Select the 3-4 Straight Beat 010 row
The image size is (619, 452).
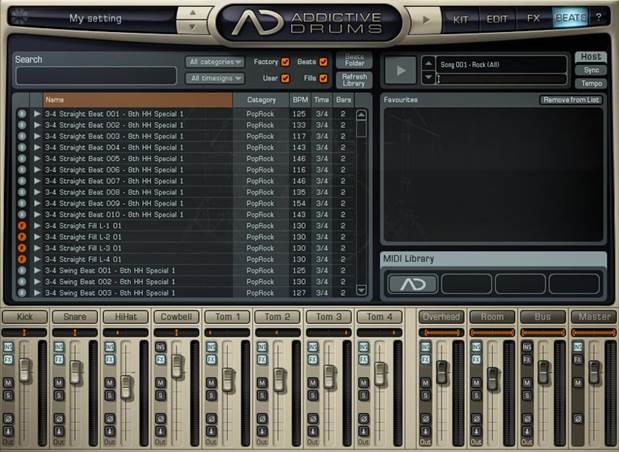coord(186,214)
